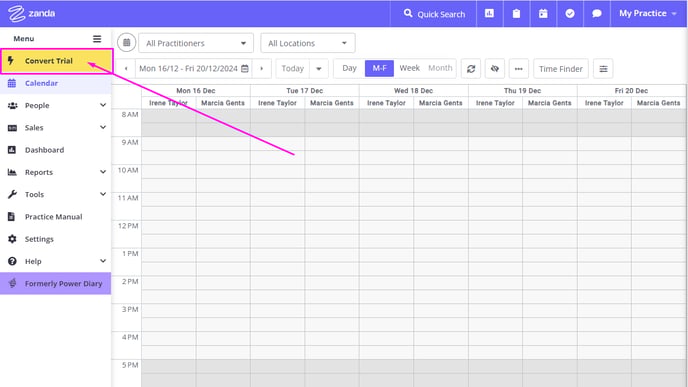Open the All Locations dropdown

coord(308,43)
